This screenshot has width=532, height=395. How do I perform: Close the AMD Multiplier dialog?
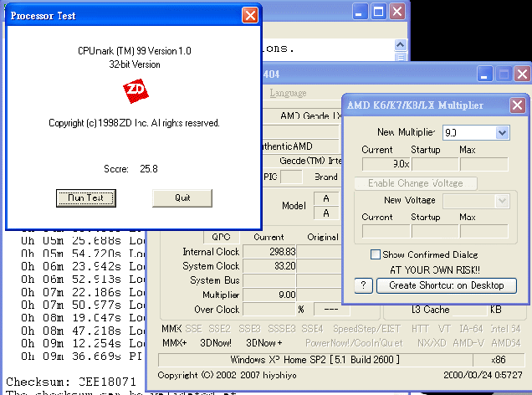click(x=518, y=105)
